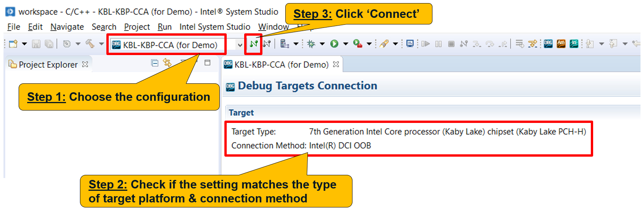The height and width of the screenshot is (209, 644).
Task: Open the Search flashlight dropdown arrow
Action: click(395, 44)
